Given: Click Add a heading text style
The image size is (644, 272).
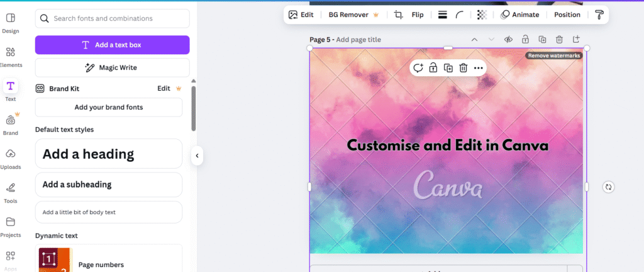Looking at the screenshot, I should click(x=109, y=154).
